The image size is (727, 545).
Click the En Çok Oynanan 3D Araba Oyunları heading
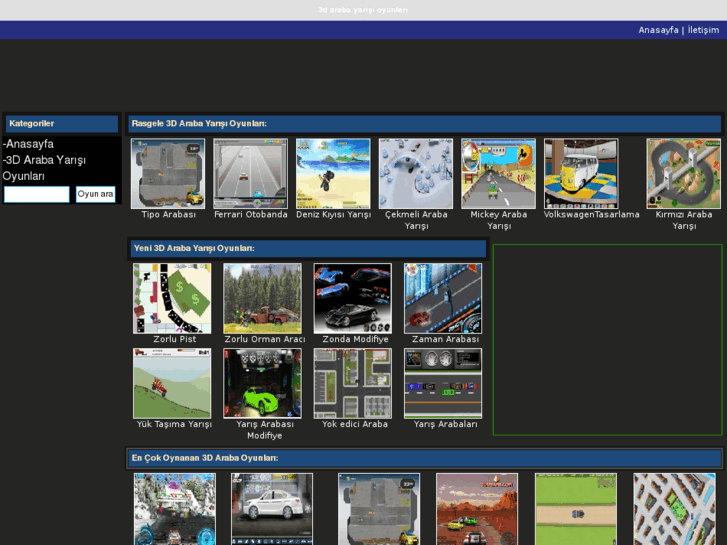205,458
